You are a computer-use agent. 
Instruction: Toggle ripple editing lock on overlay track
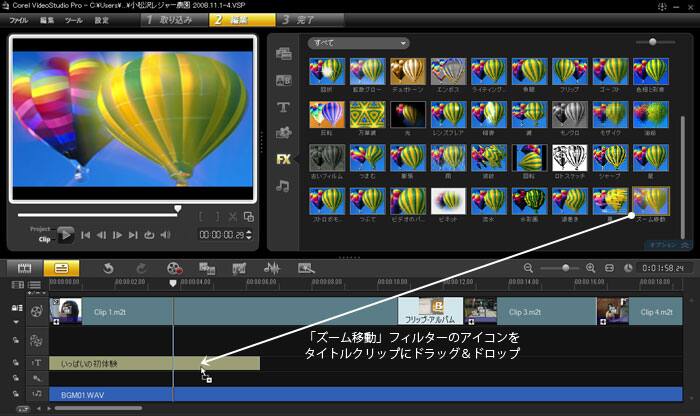[16, 340]
